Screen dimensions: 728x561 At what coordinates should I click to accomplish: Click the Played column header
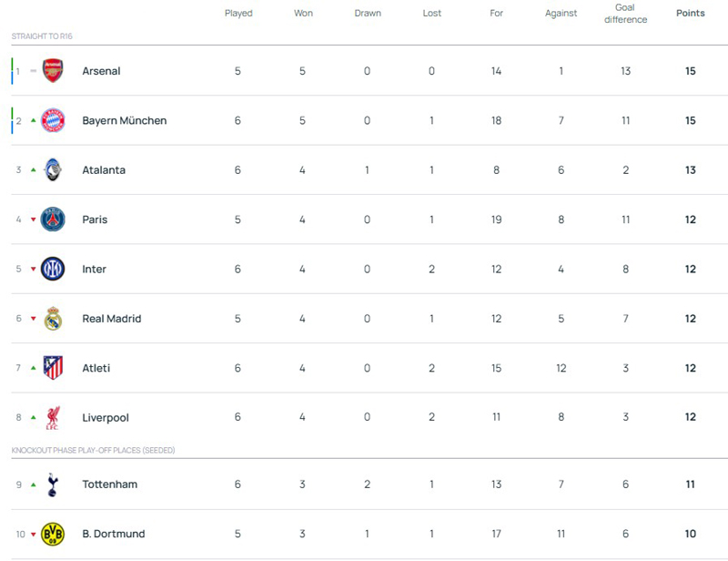[238, 14]
